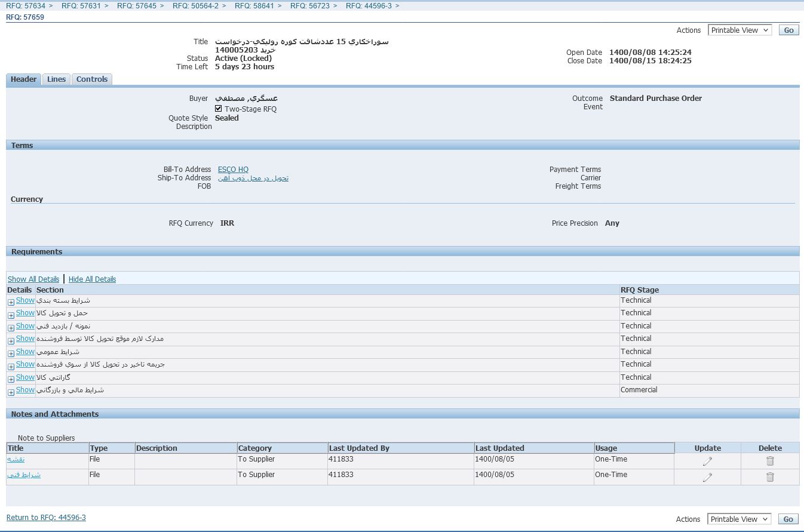
Task: Click the top Go button
Action: [x=788, y=30]
